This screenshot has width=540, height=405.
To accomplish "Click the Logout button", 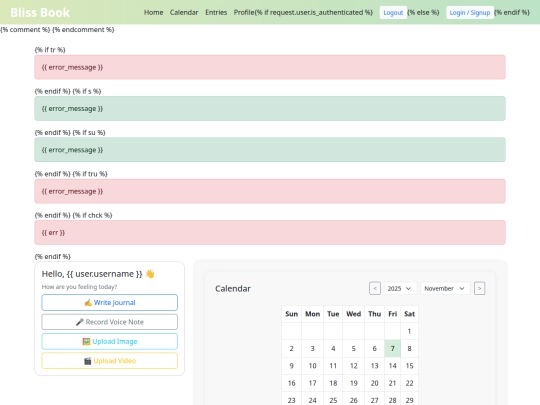I will [x=393, y=12].
